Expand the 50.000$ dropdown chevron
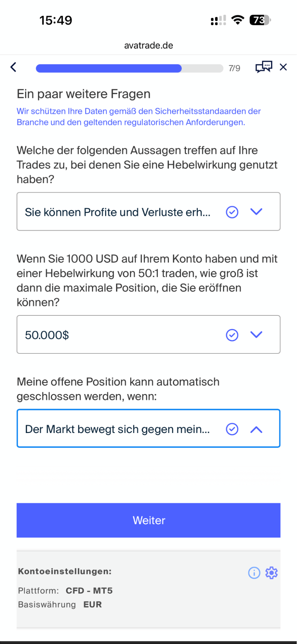 point(256,335)
